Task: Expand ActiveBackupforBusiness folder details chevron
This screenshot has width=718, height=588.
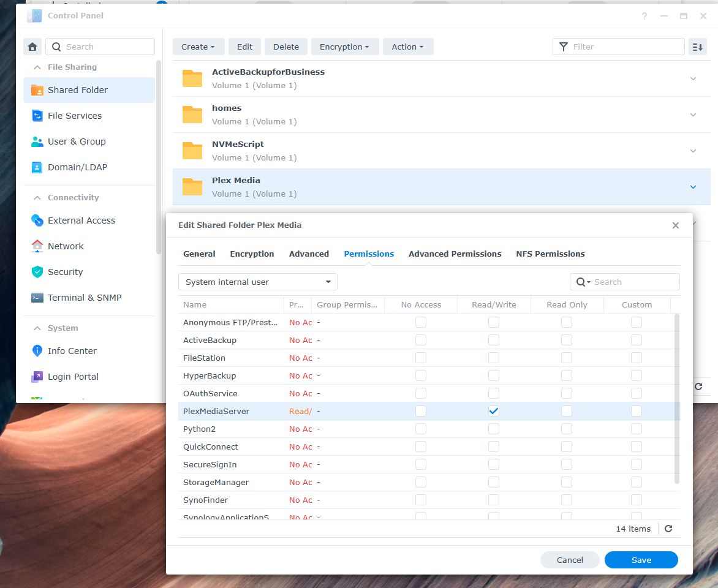Action: pos(693,79)
